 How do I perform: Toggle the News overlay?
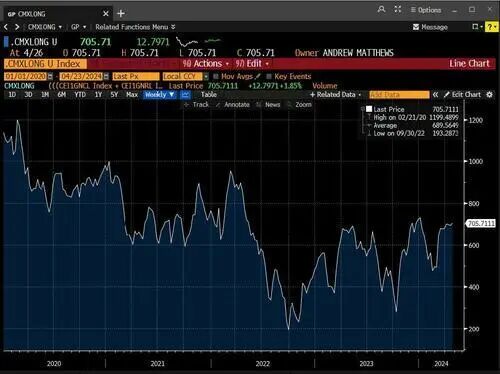point(268,105)
